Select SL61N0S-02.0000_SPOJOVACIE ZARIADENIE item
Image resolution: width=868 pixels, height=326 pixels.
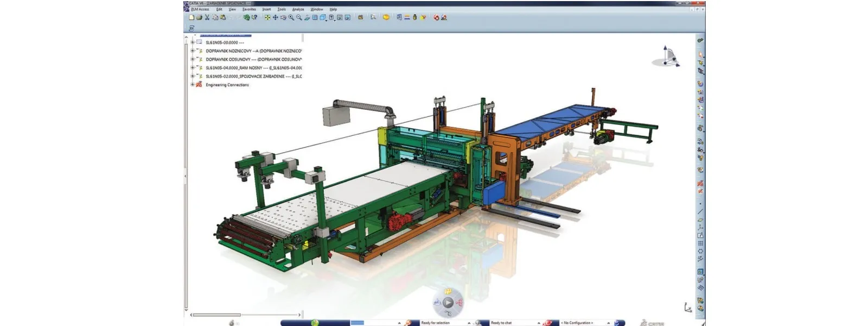(253, 77)
